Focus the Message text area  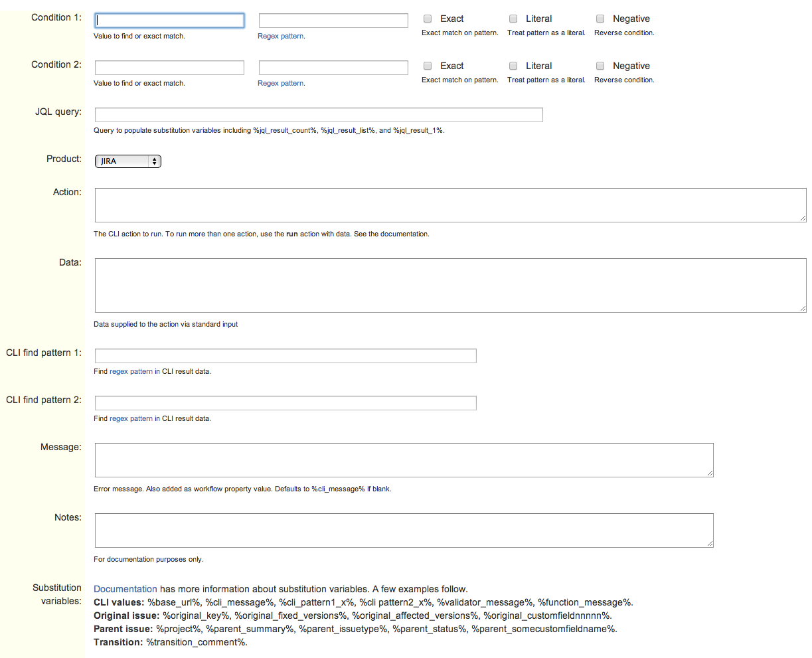pos(404,460)
